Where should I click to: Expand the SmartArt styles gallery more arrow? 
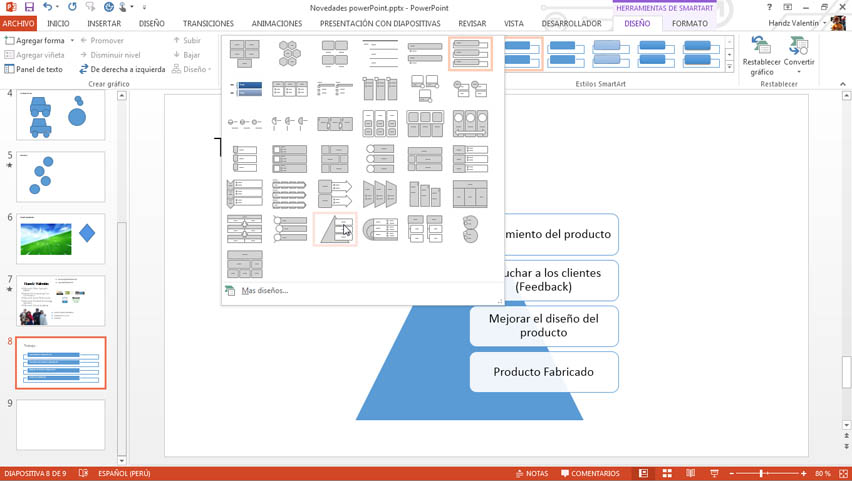729,68
